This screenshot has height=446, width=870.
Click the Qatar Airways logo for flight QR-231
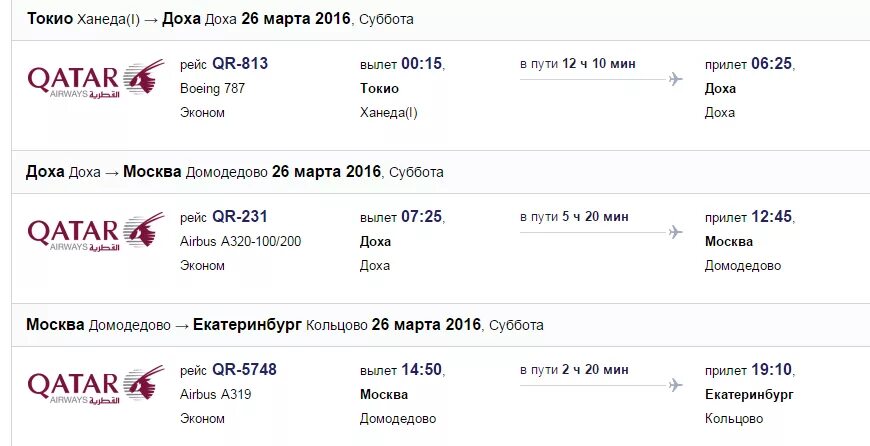pos(96,232)
